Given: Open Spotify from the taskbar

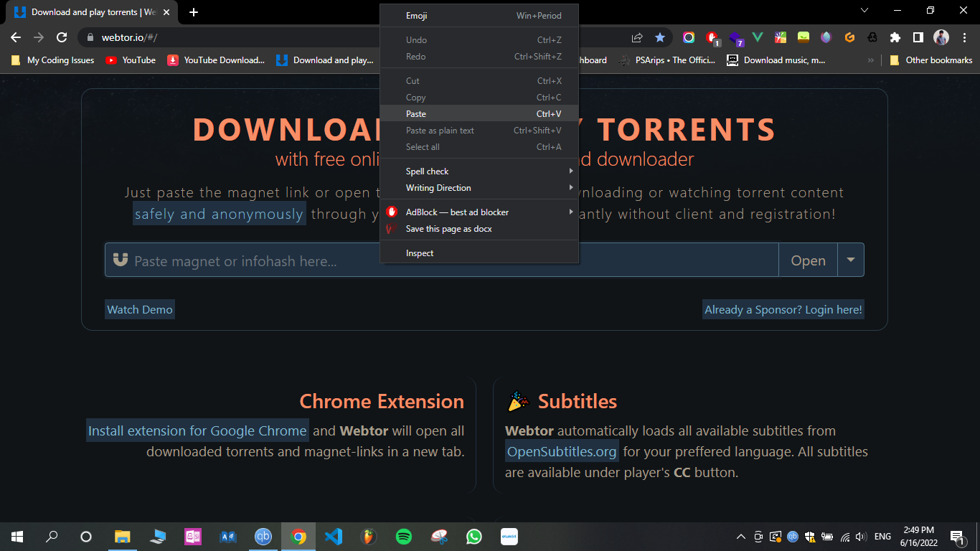Looking at the screenshot, I should pos(404,537).
